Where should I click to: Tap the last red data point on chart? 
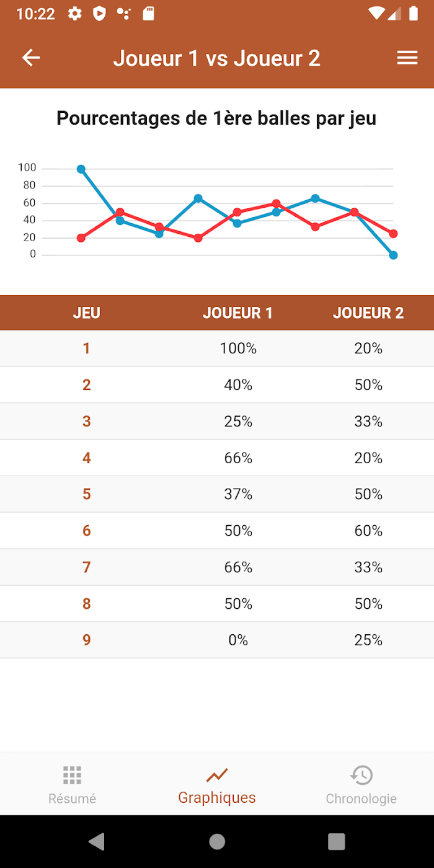pos(393,234)
